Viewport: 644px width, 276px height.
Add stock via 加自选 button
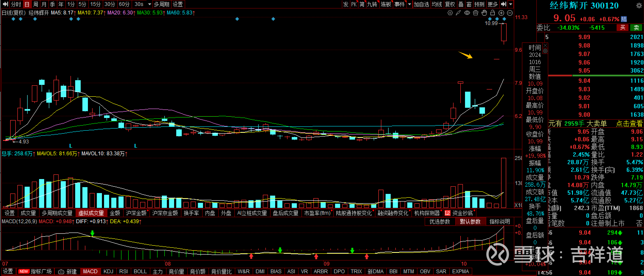(x=421, y=4)
